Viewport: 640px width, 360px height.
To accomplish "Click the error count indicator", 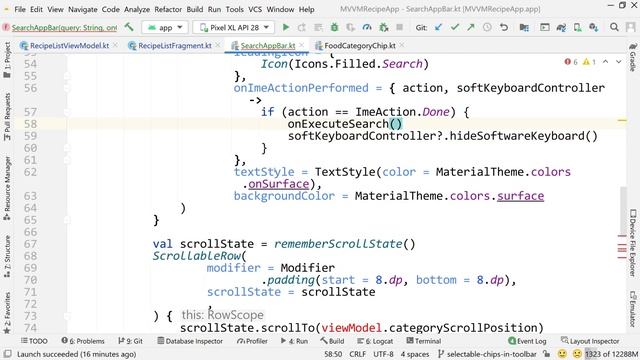I will [x=571, y=62].
